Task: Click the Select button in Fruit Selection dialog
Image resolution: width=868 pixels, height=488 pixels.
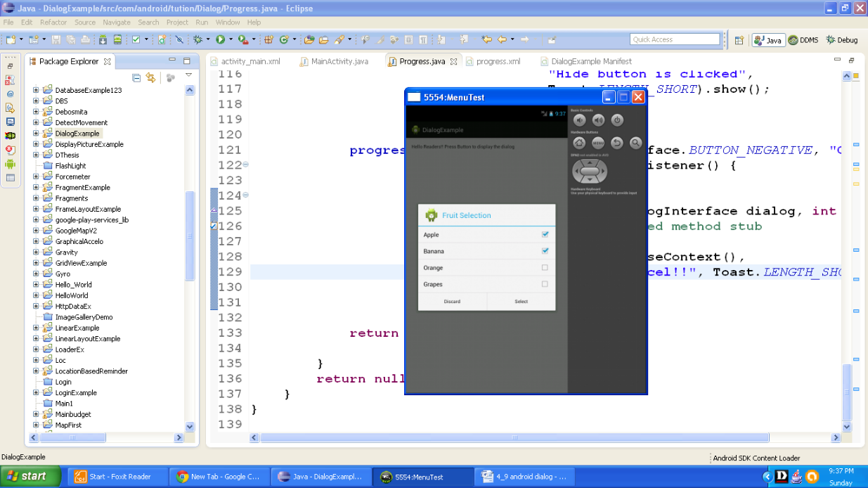Action: [x=521, y=302]
